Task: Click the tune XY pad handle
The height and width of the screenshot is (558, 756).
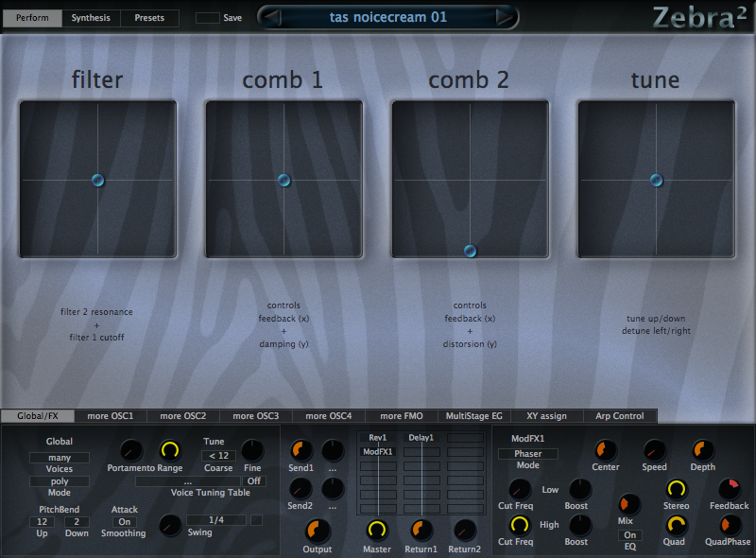Action: click(x=656, y=181)
